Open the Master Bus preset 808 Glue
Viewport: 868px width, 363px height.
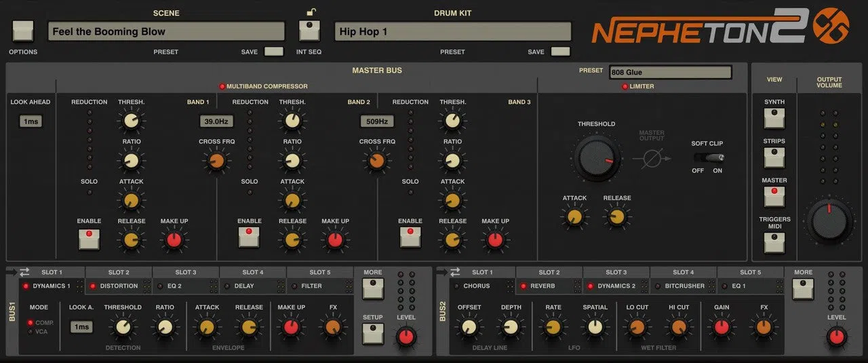pos(670,72)
